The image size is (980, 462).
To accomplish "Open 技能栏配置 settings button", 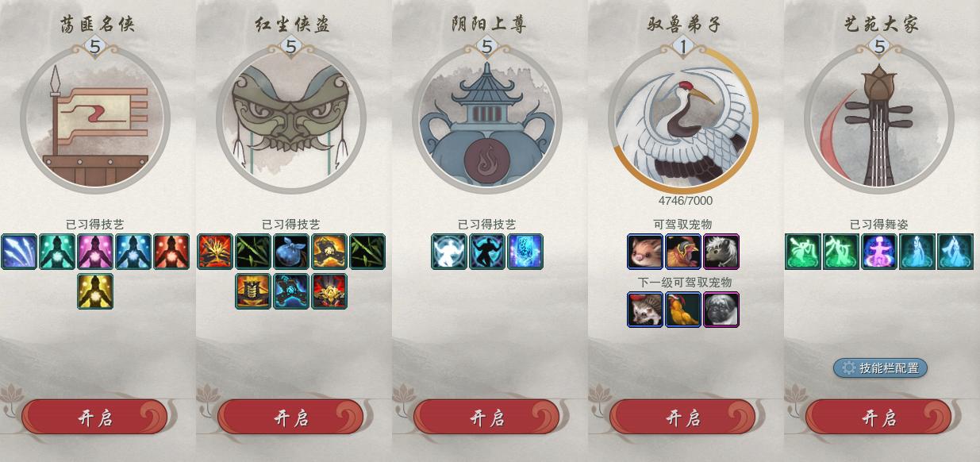I will [x=880, y=368].
